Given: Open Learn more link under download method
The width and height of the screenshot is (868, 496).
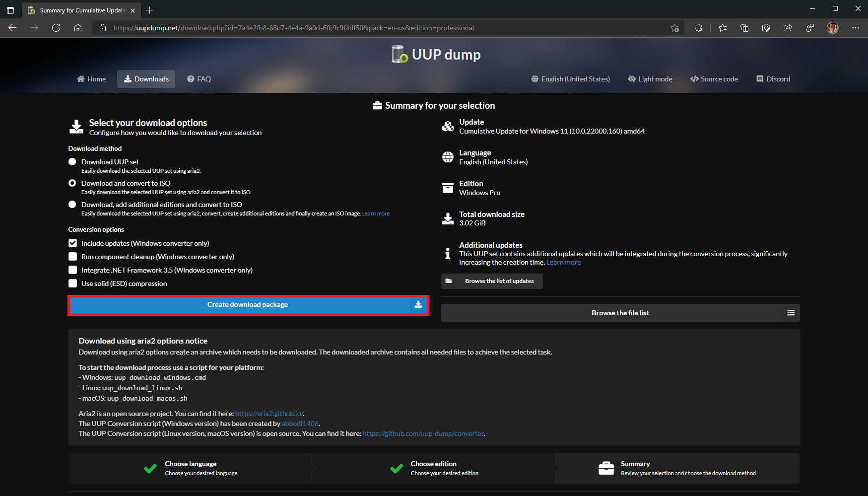Looking at the screenshot, I should coord(376,213).
